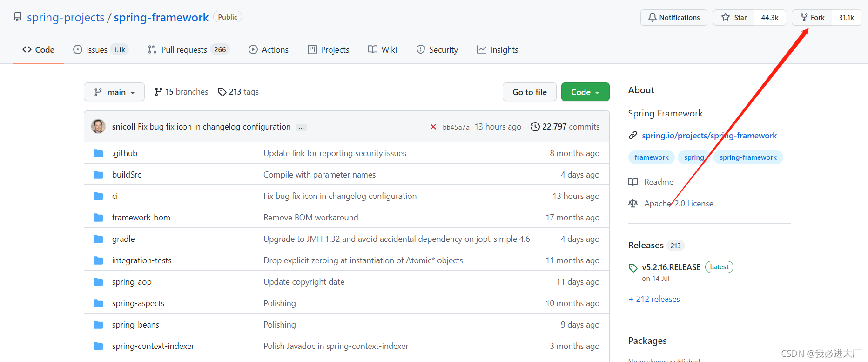
Task: Open commit Update copyright date
Action: [x=304, y=282]
